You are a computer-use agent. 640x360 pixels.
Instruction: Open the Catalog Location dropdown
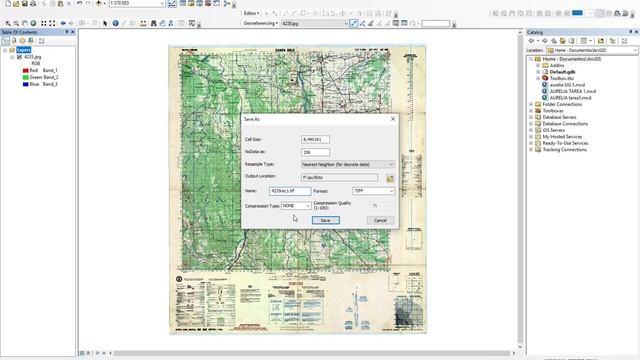click(635, 50)
